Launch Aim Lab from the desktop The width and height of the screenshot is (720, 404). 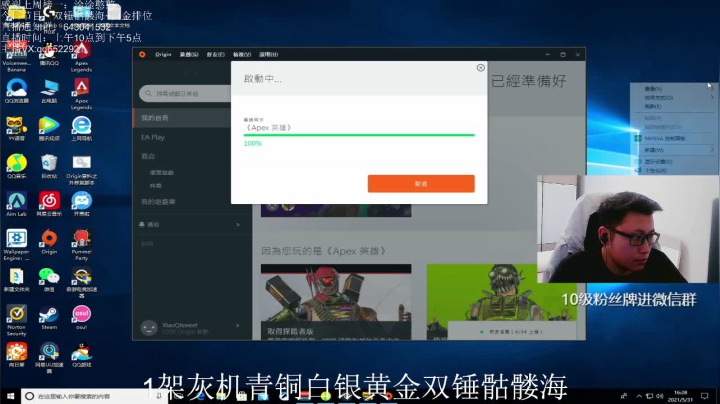coord(17,204)
